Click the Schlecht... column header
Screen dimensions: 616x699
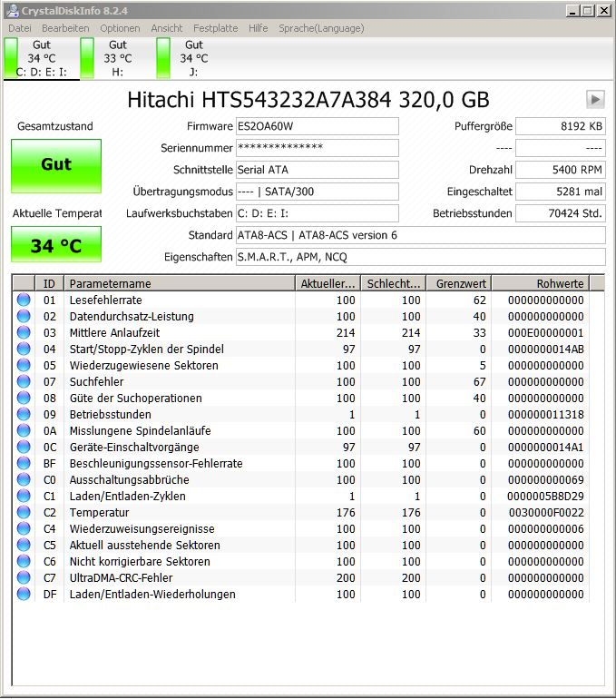(x=394, y=283)
